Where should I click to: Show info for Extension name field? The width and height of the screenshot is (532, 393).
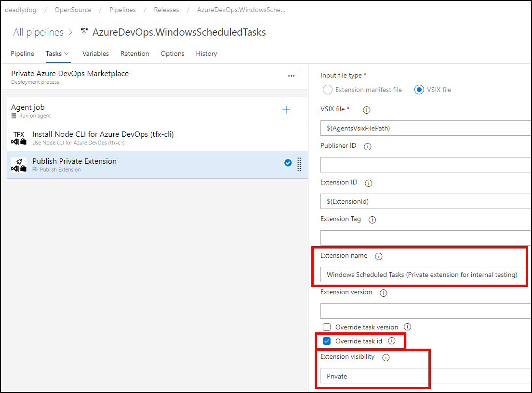click(x=379, y=256)
